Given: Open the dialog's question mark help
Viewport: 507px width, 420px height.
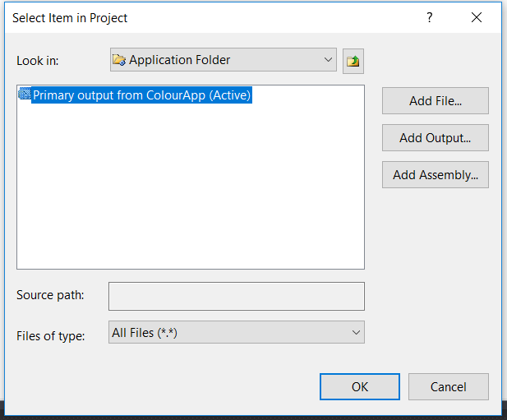Looking at the screenshot, I should coord(430,17).
